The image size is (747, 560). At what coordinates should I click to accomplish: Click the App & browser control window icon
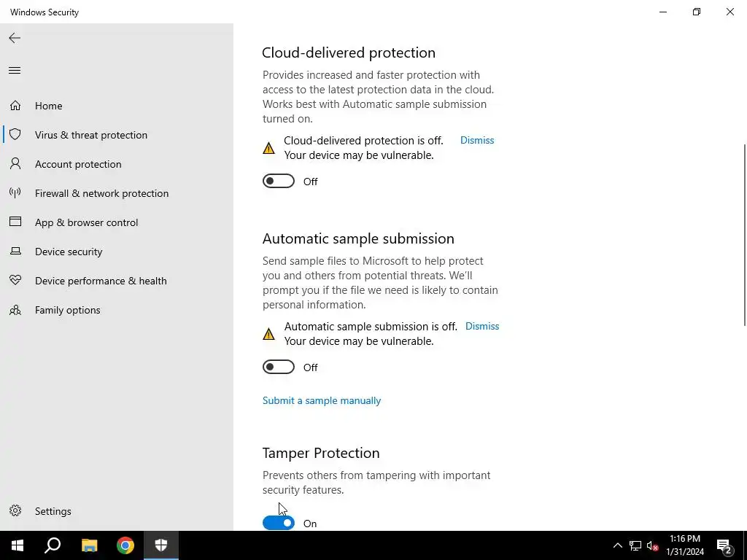click(15, 222)
